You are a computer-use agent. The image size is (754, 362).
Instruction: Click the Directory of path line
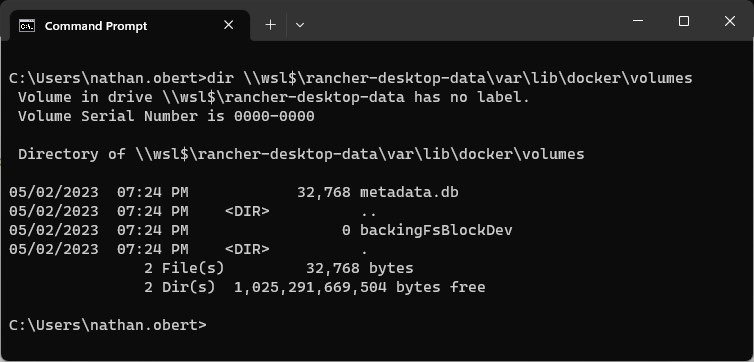(x=301, y=154)
